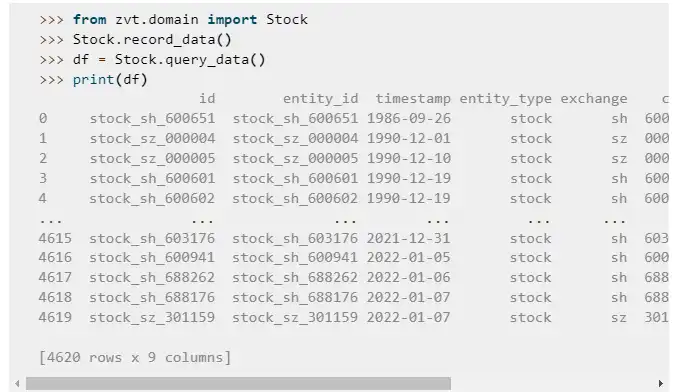Click the right scroll arrow of horizontal scrollbar

pyautogui.click(x=661, y=384)
